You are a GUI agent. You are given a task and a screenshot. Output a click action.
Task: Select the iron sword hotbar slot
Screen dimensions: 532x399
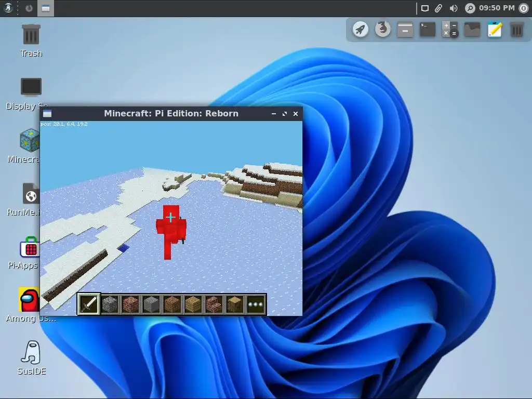[88, 303]
